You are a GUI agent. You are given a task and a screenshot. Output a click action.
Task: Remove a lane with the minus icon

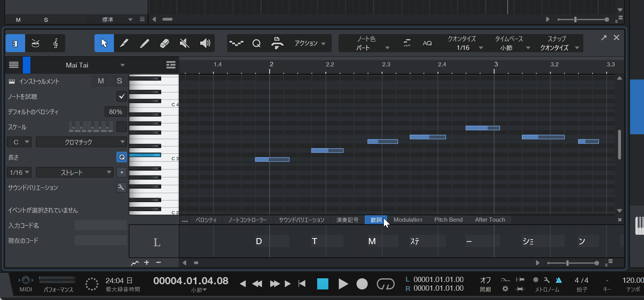point(159,262)
